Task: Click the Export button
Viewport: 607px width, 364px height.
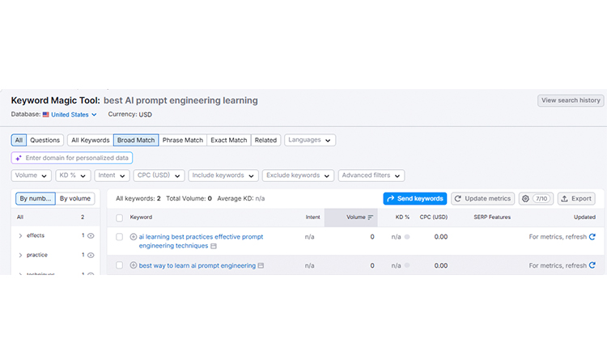Action: (576, 198)
